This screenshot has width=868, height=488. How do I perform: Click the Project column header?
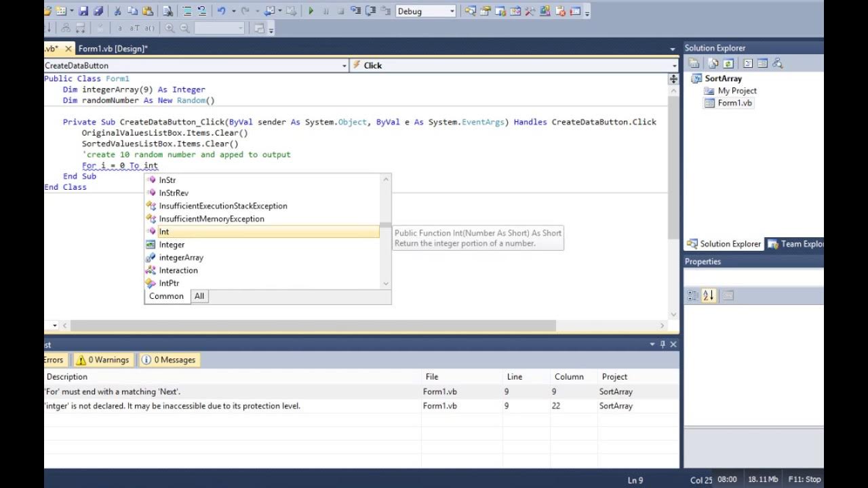pos(637,377)
